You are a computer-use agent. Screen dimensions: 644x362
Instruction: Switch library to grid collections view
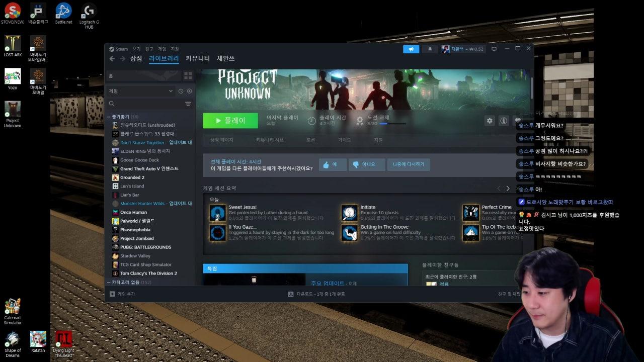coord(188,76)
